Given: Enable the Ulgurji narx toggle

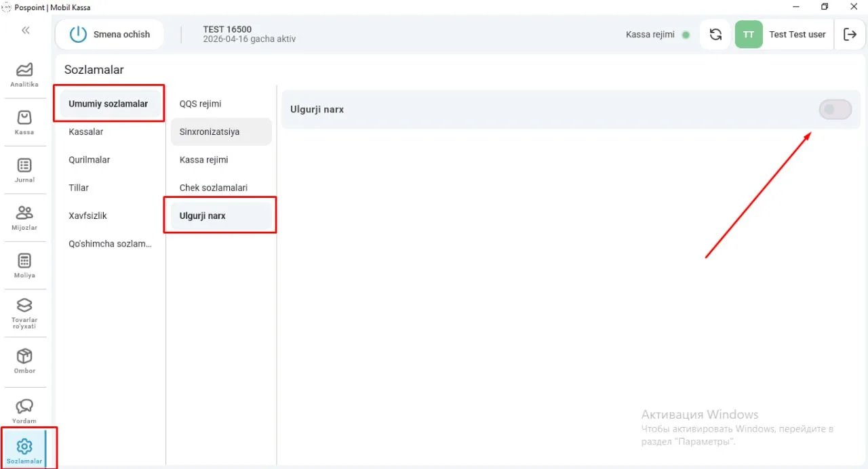Looking at the screenshot, I should click(x=835, y=109).
